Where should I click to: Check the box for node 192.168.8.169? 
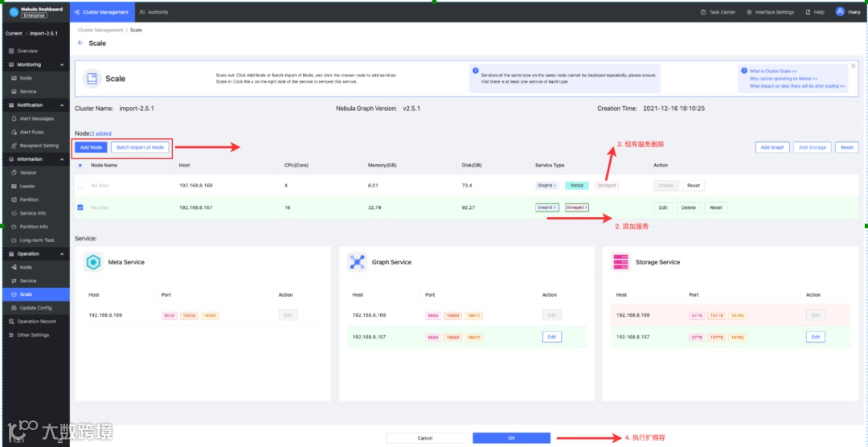[x=80, y=186]
